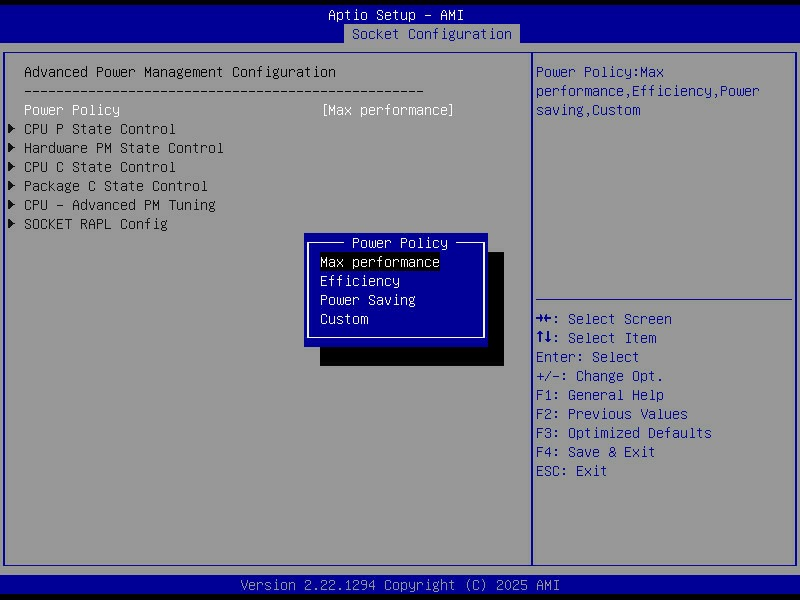Select the Custom power policy option

344,319
